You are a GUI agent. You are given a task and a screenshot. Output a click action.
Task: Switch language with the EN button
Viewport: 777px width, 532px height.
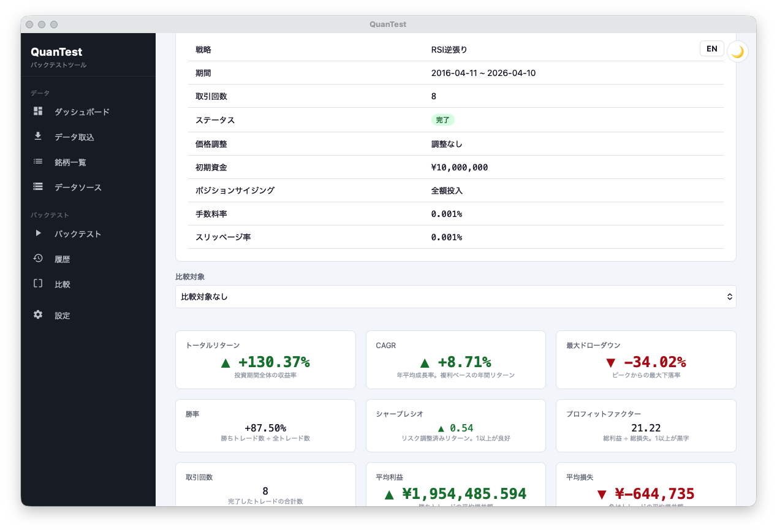712,49
